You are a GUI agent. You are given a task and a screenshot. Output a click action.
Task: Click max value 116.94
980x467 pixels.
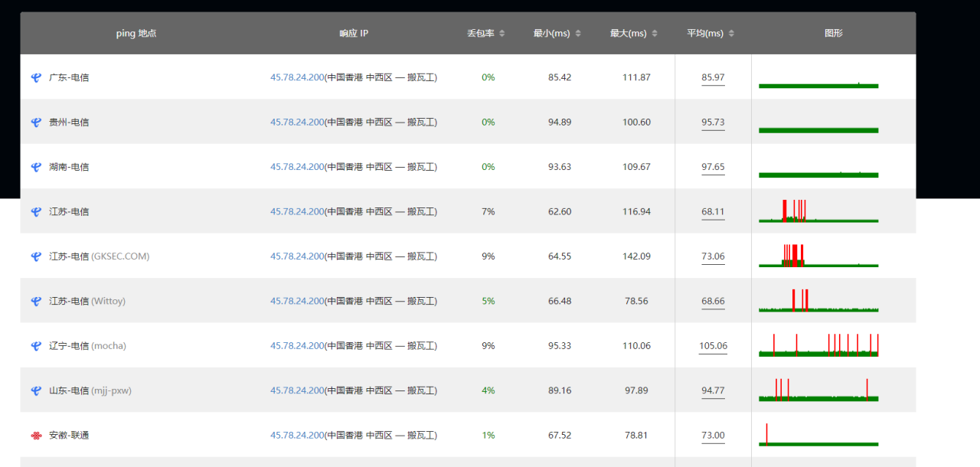pyautogui.click(x=636, y=211)
